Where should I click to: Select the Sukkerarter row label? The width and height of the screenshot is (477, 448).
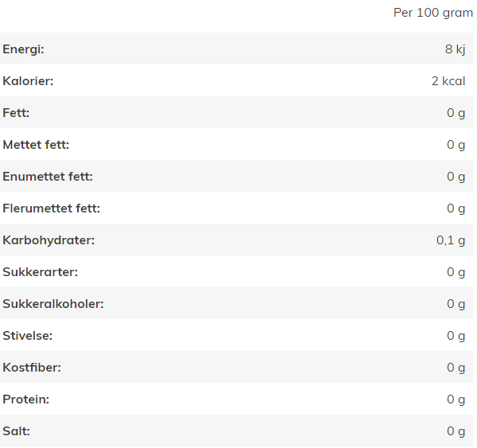pyautogui.click(x=41, y=272)
